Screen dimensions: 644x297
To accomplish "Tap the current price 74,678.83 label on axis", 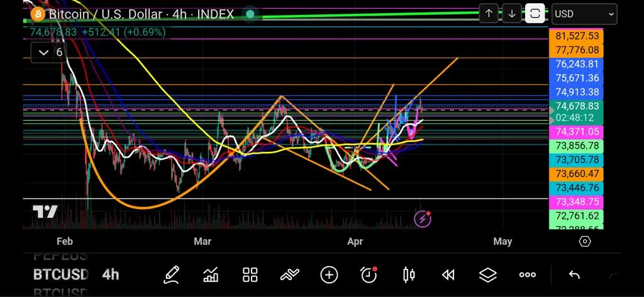I will 577,106.
